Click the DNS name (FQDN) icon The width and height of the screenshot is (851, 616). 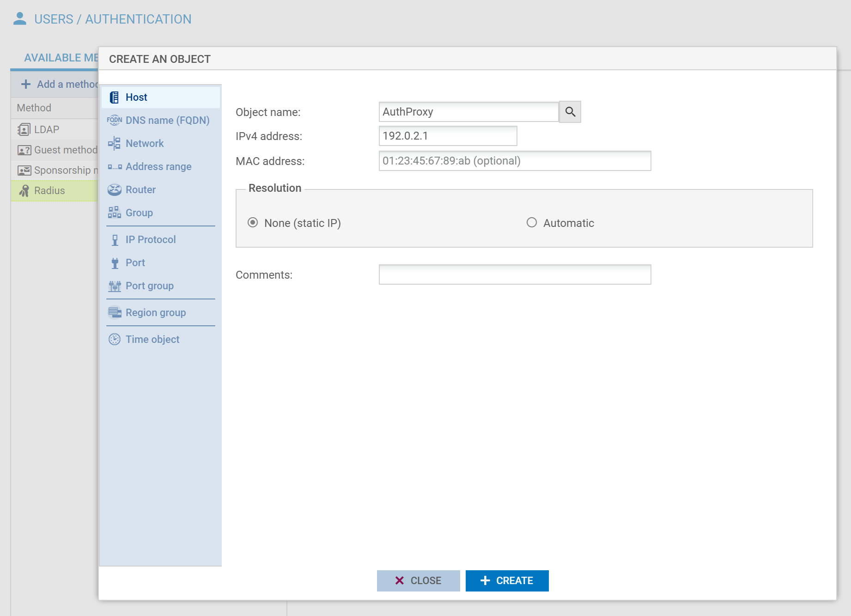click(x=114, y=121)
